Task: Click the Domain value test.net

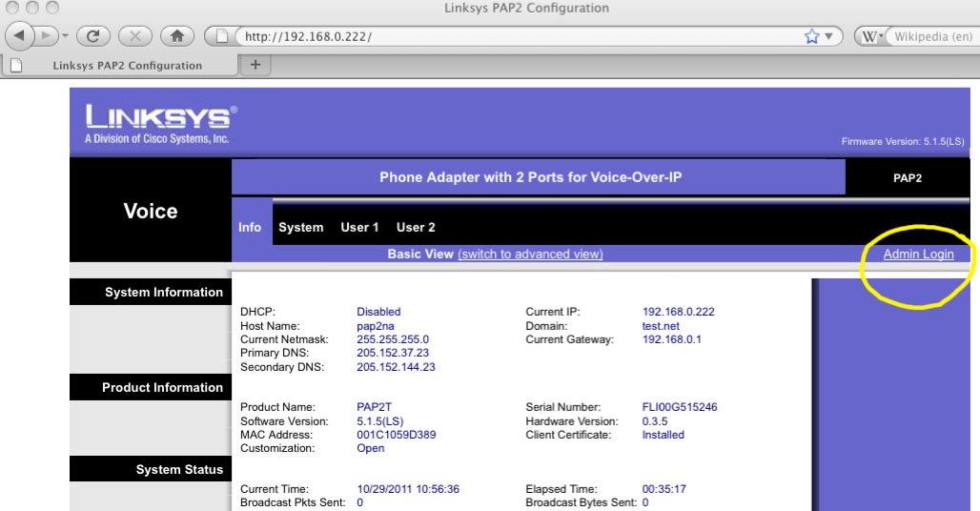Action: point(661,326)
